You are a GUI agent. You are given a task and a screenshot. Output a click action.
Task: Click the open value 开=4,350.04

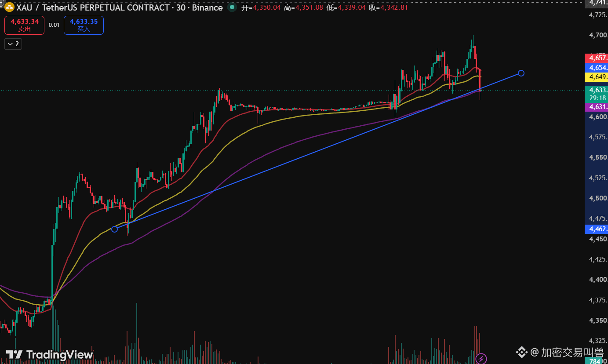[261, 7]
